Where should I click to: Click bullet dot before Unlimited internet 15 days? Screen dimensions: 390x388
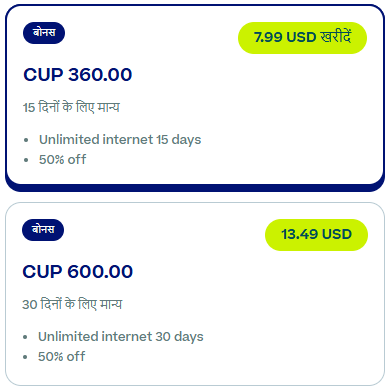(x=26, y=140)
